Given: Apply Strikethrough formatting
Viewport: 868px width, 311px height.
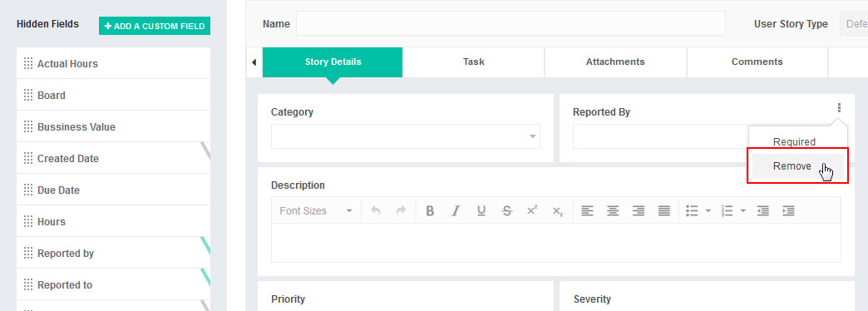Looking at the screenshot, I should click(506, 211).
